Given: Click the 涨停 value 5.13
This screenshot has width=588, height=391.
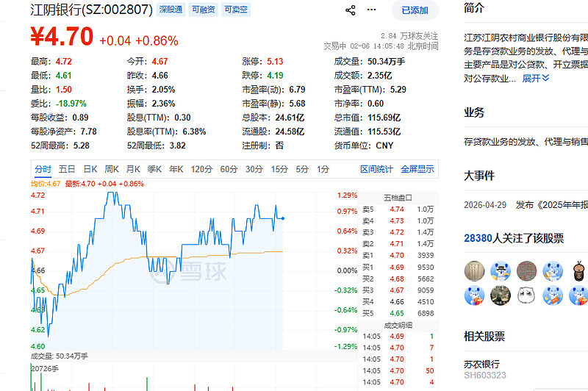Looking at the screenshot, I should [275, 62].
